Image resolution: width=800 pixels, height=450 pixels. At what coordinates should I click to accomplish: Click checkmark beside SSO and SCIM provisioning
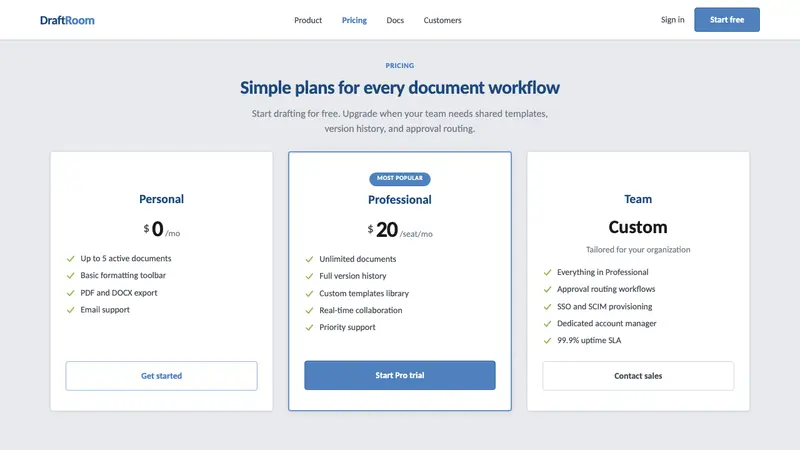pos(547,307)
